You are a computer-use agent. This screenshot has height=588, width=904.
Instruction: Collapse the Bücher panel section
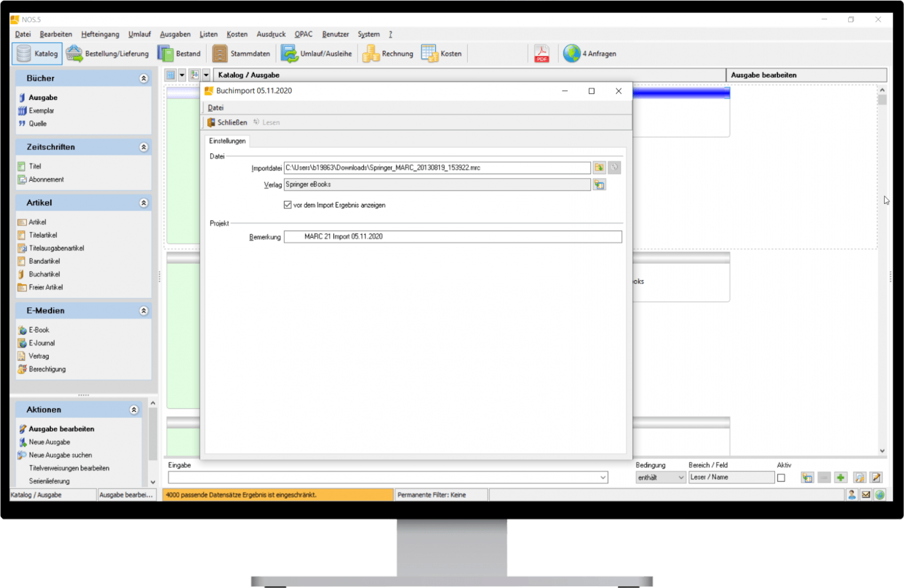click(144, 79)
